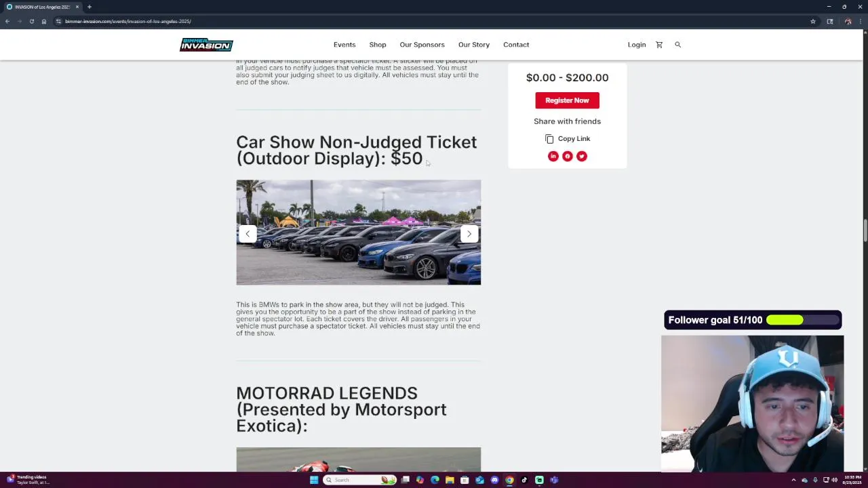Open Microsoft Store from the taskbar

coord(465,480)
